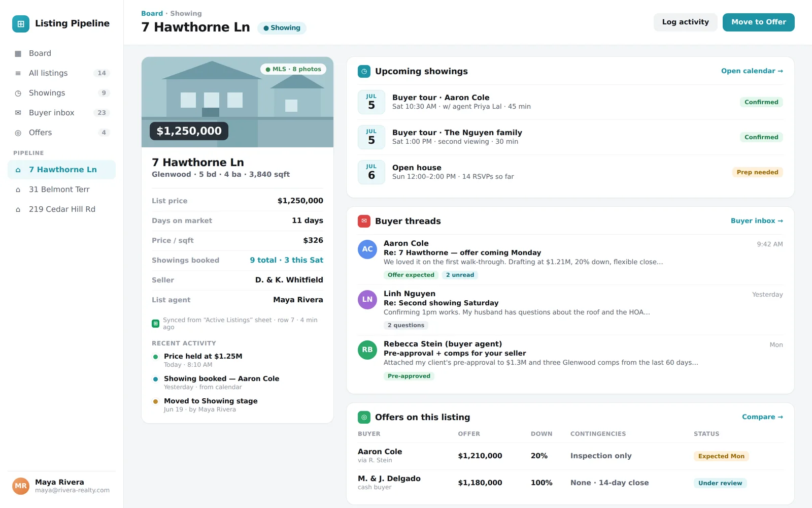
Task: Click Aaron Cole's $1,210,000 offer amount
Action: [480, 456]
